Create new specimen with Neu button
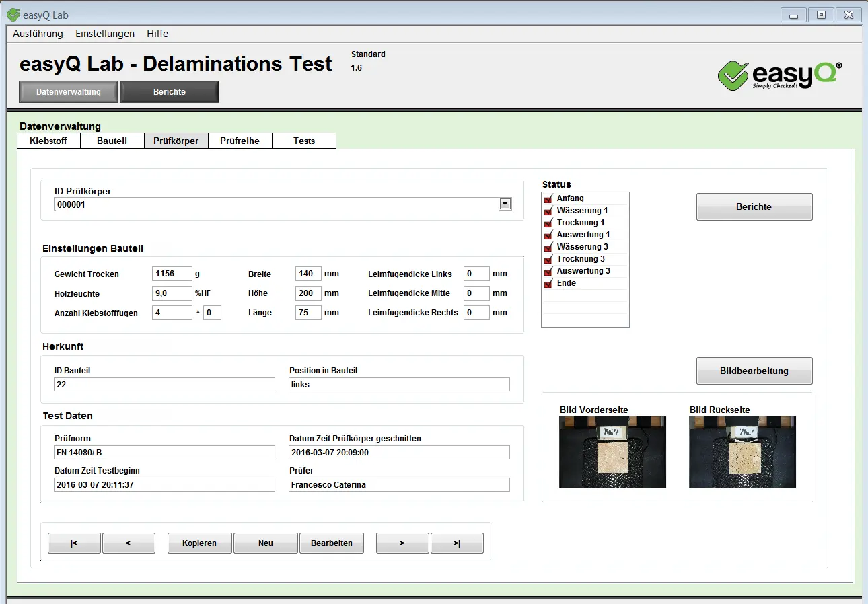This screenshot has width=868, height=604. [x=266, y=543]
